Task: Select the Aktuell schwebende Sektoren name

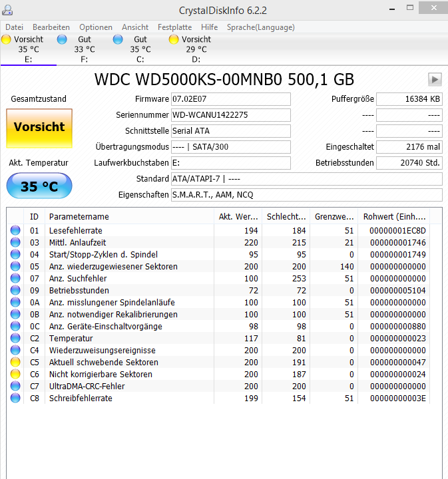Action: point(104,363)
